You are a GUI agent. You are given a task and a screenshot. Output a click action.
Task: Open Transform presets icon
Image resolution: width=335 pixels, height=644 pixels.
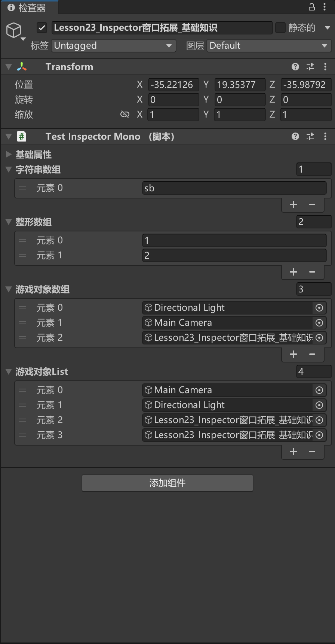point(310,67)
